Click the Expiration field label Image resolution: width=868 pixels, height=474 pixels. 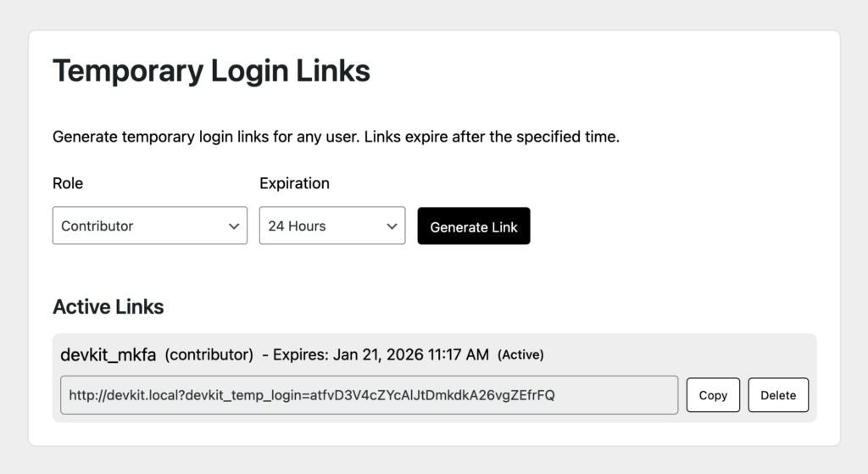[294, 183]
